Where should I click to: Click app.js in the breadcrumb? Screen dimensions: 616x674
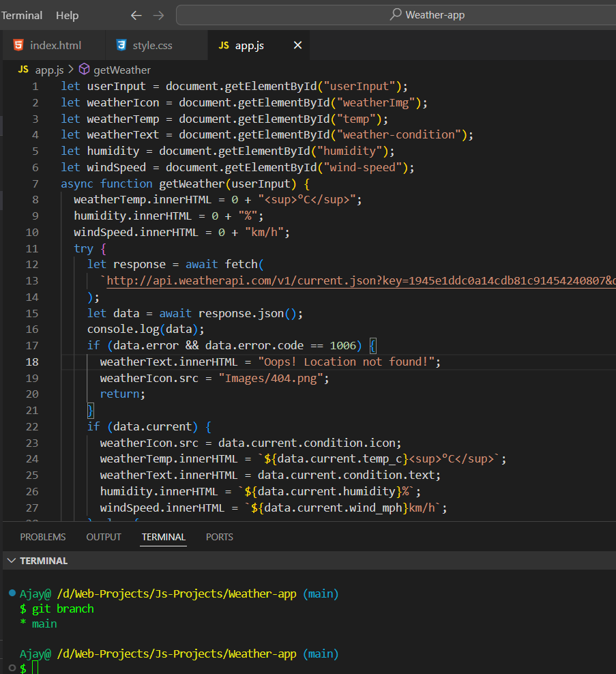coord(49,70)
